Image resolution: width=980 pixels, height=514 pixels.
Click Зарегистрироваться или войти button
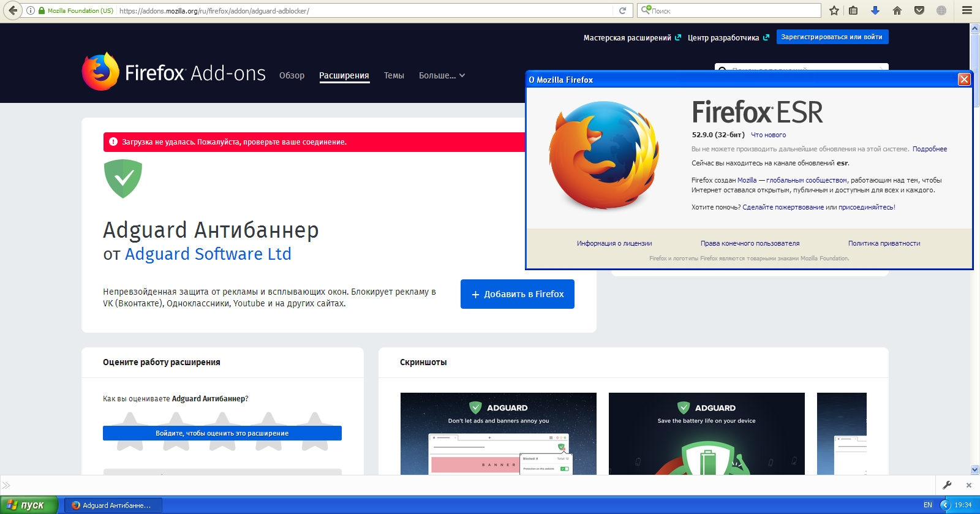pos(832,37)
